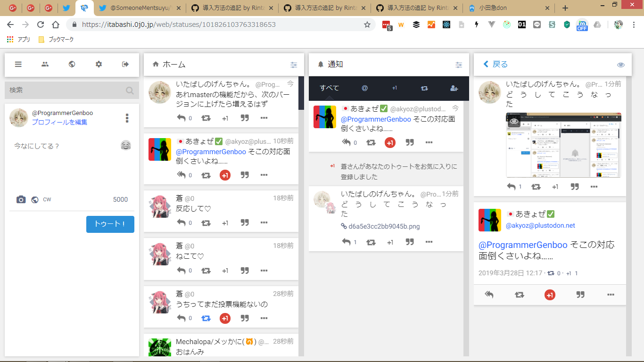Open the emoji picker in the compose box

(126, 146)
